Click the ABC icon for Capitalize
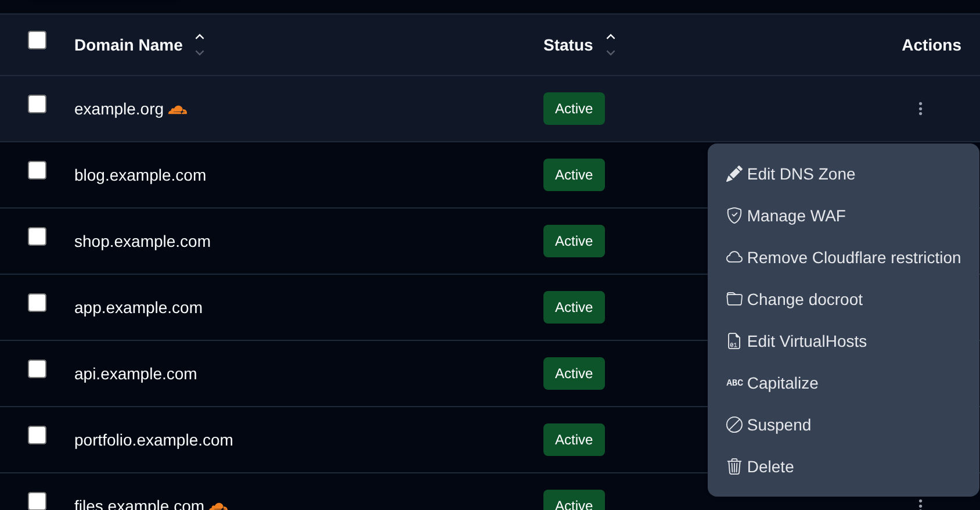980x510 pixels. [734, 383]
